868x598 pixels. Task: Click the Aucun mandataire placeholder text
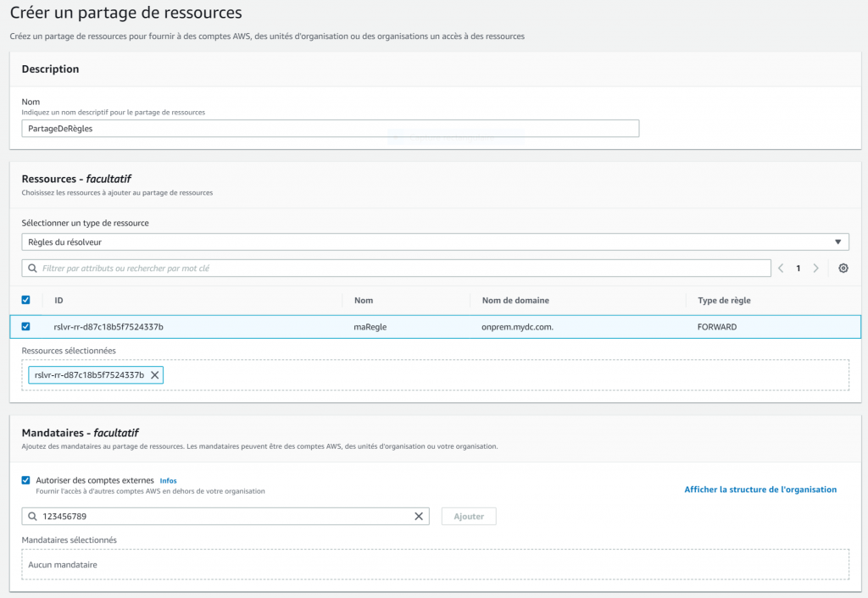(x=63, y=565)
